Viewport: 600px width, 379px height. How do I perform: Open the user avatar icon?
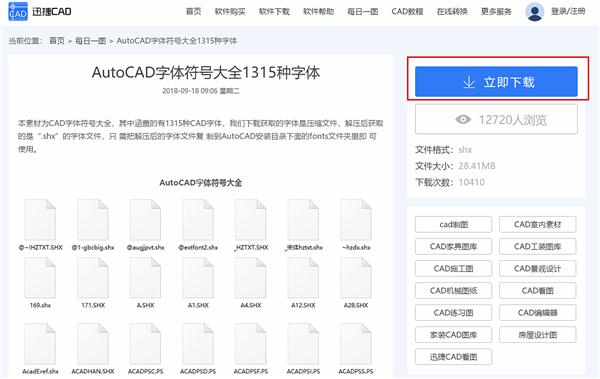coord(535,11)
